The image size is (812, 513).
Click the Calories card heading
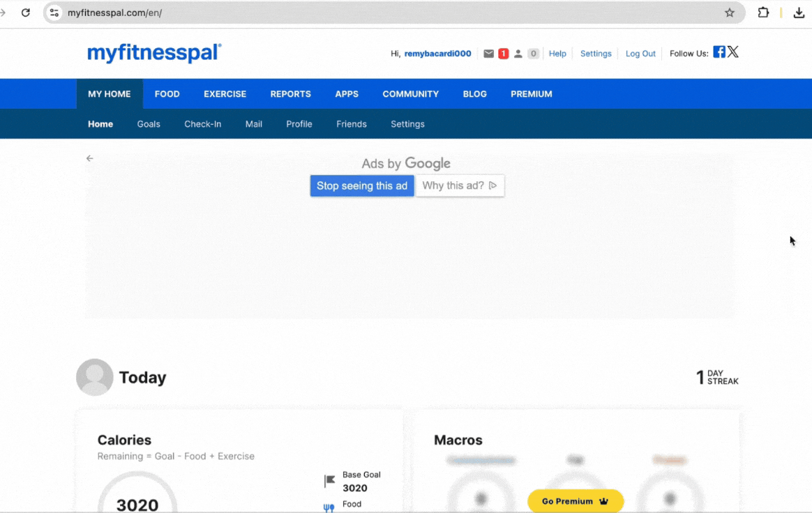[x=124, y=440]
